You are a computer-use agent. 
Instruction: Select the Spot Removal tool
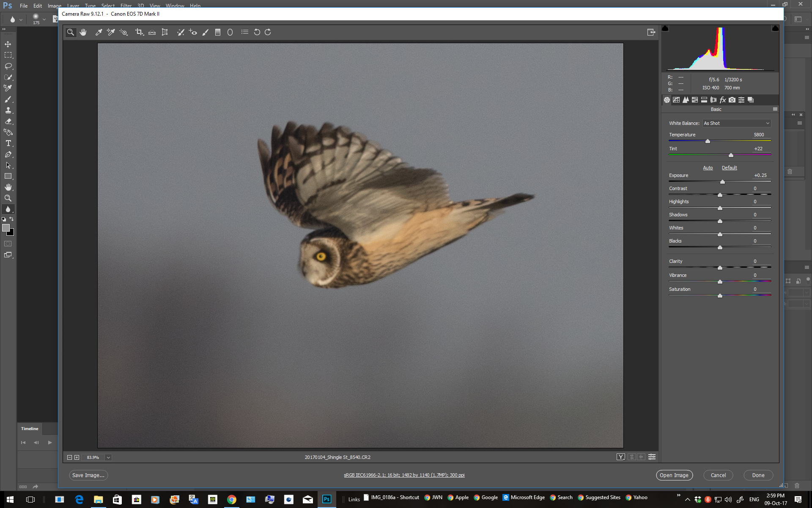[181, 32]
